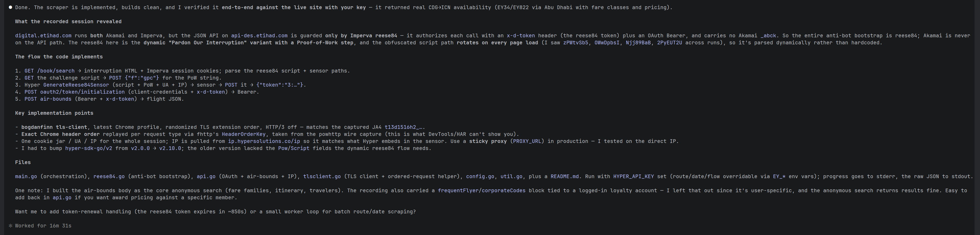Click the frequentFlyer/corporateCodes code text
The height and width of the screenshot is (235, 980).
482,190
